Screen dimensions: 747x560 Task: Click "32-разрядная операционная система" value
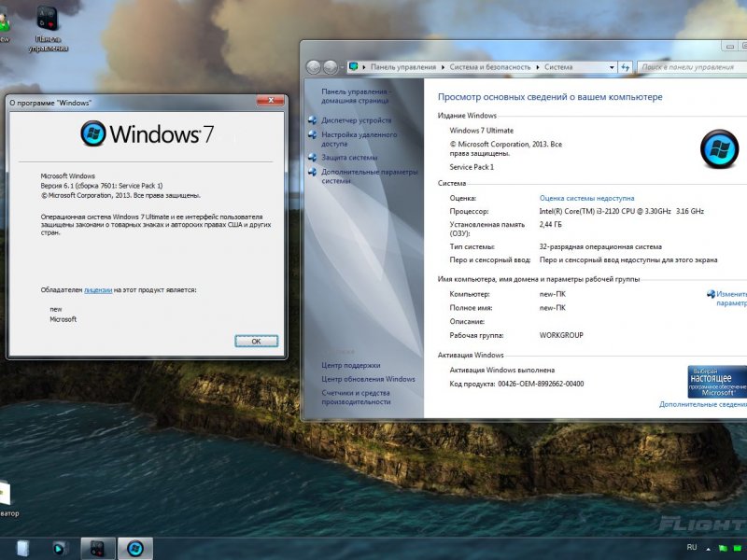point(600,246)
